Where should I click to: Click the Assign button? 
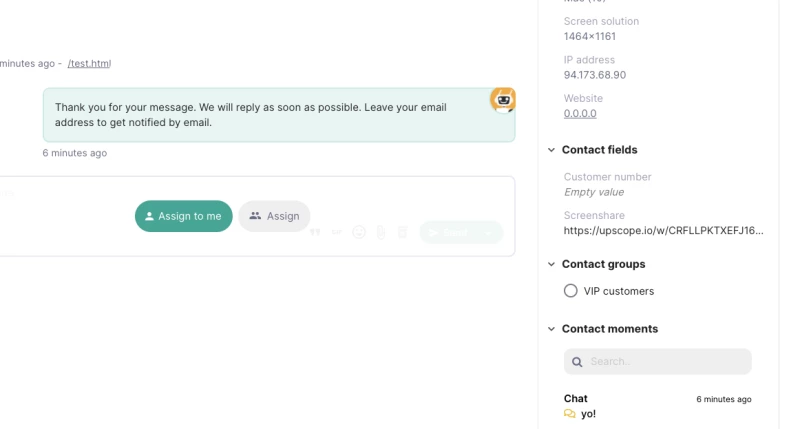click(274, 216)
